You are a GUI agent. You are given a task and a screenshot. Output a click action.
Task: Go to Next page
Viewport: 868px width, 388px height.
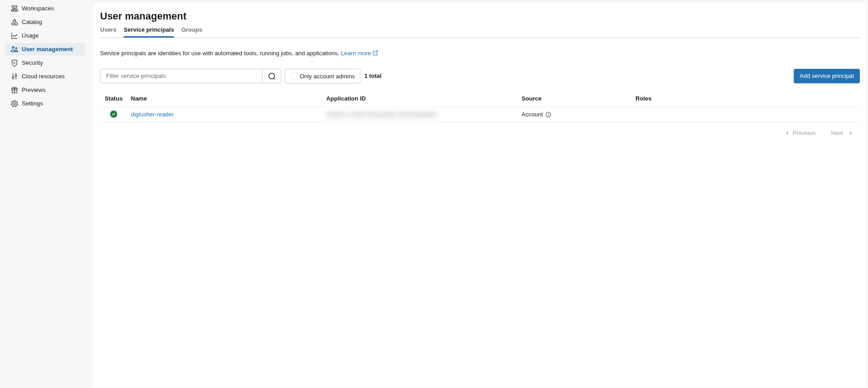842,133
